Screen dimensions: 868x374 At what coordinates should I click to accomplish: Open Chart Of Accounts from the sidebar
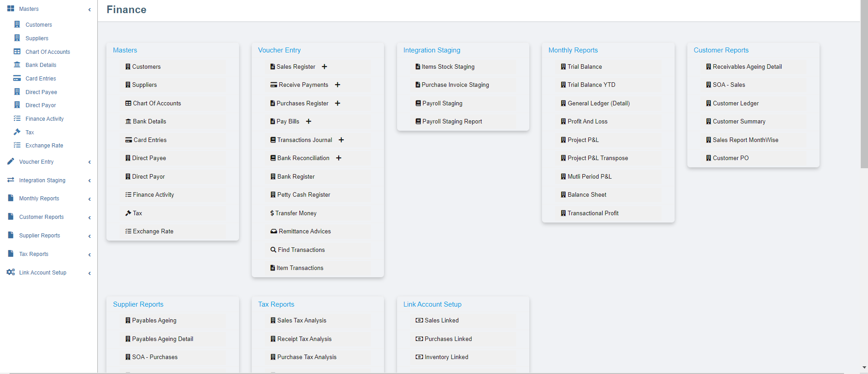[48, 52]
